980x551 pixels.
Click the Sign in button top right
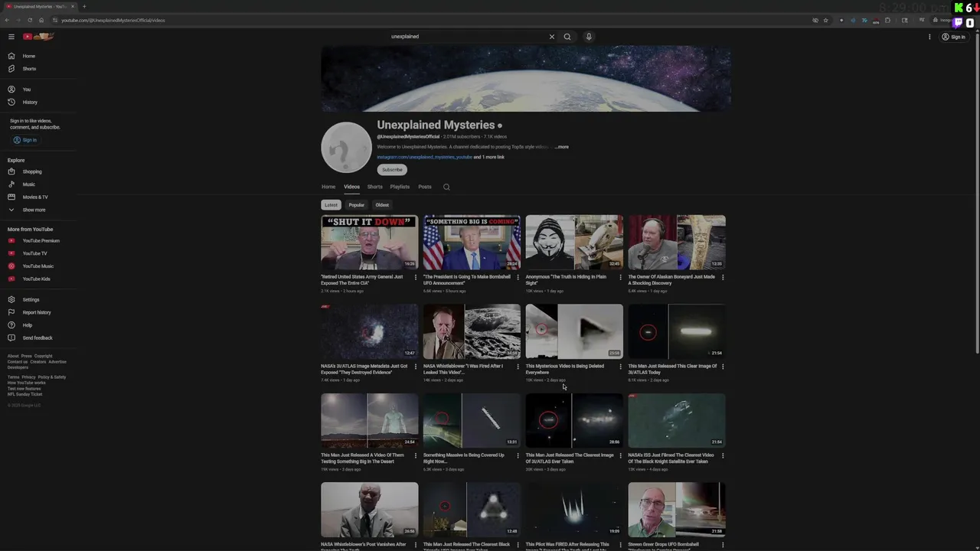[x=953, y=37]
